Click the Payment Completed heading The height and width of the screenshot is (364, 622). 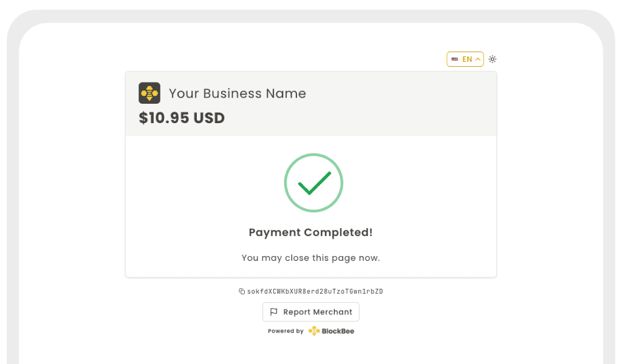(310, 232)
